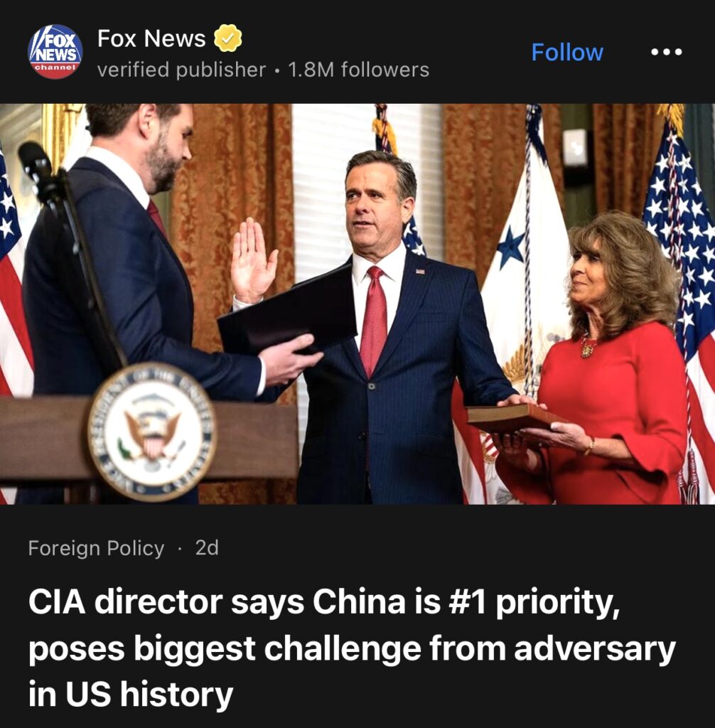This screenshot has width=715, height=728.
Task: View the 1.8M followers info
Action: point(358,70)
